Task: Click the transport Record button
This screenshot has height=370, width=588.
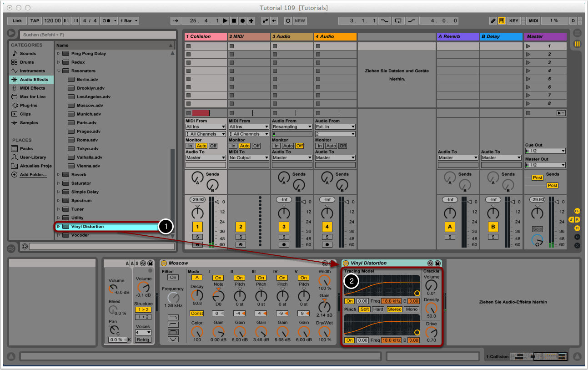Action: point(242,20)
